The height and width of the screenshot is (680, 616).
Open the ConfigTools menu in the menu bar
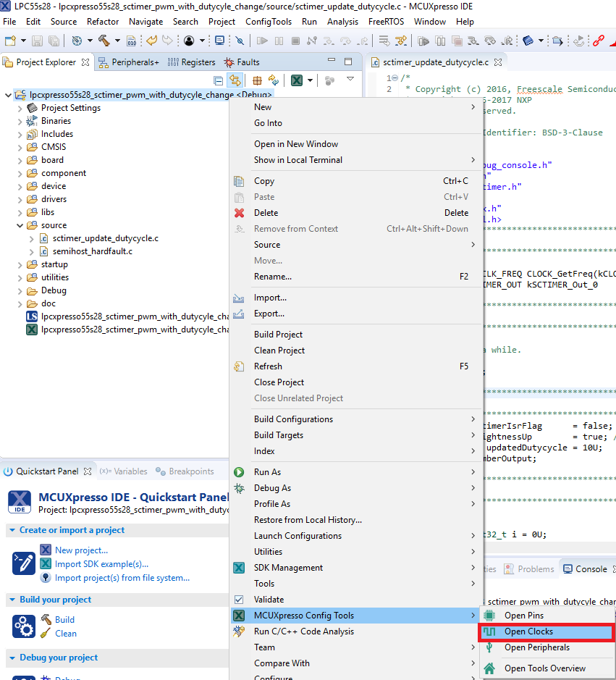click(x=269, y=22)
